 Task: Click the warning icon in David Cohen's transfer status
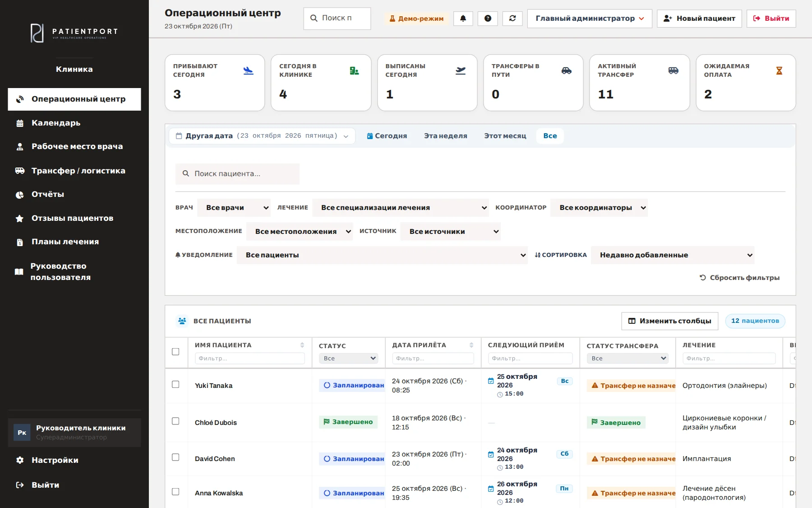[595, 459]
